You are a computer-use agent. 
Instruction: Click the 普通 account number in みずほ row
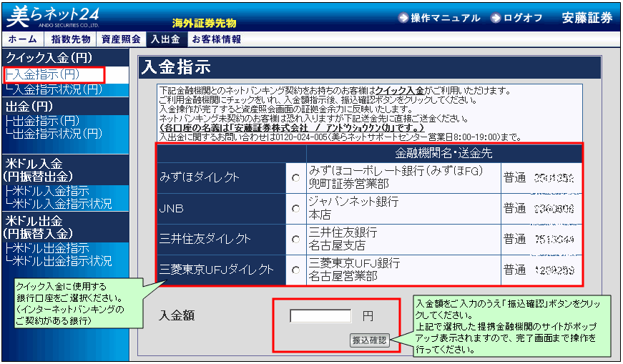point(554,177)
